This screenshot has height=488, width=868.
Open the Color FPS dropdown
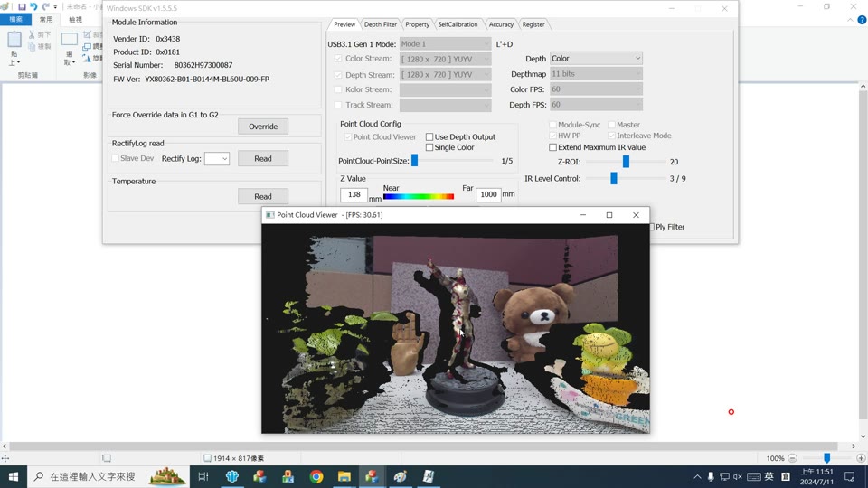(596, 89)
